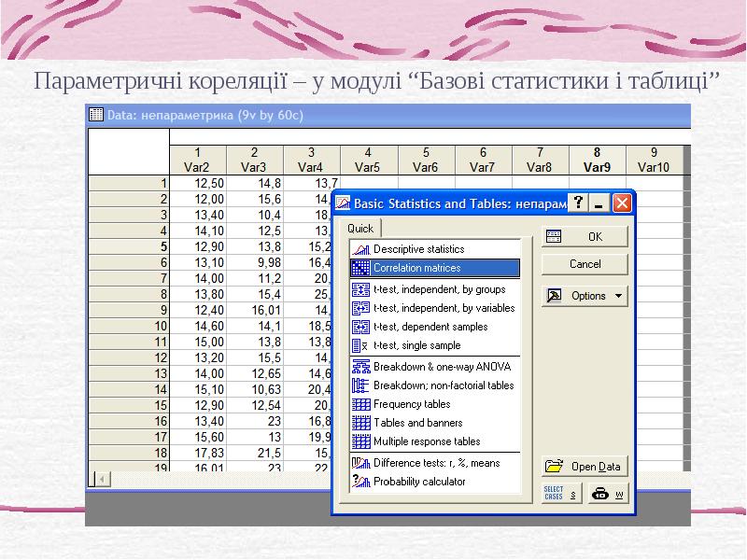
Task: Open Data button in dialog
Action: click(585, 467)
